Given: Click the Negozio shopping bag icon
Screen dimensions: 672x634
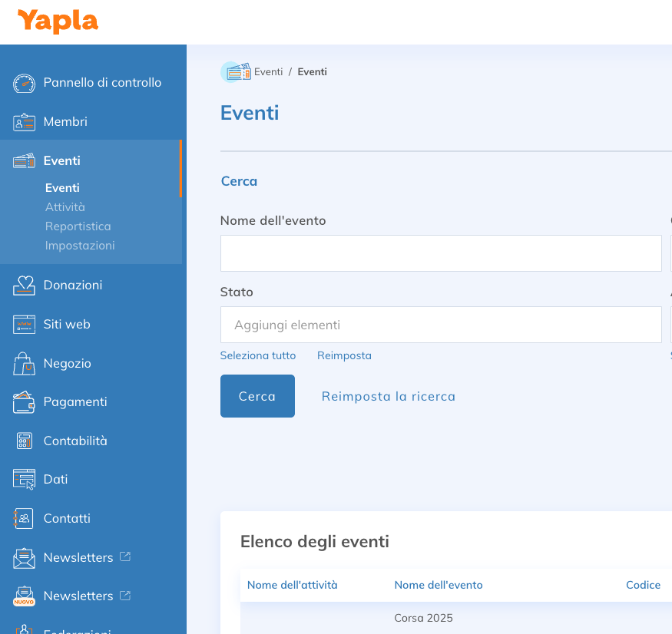Looking at the screenshot, I should [x=24, y=363].
